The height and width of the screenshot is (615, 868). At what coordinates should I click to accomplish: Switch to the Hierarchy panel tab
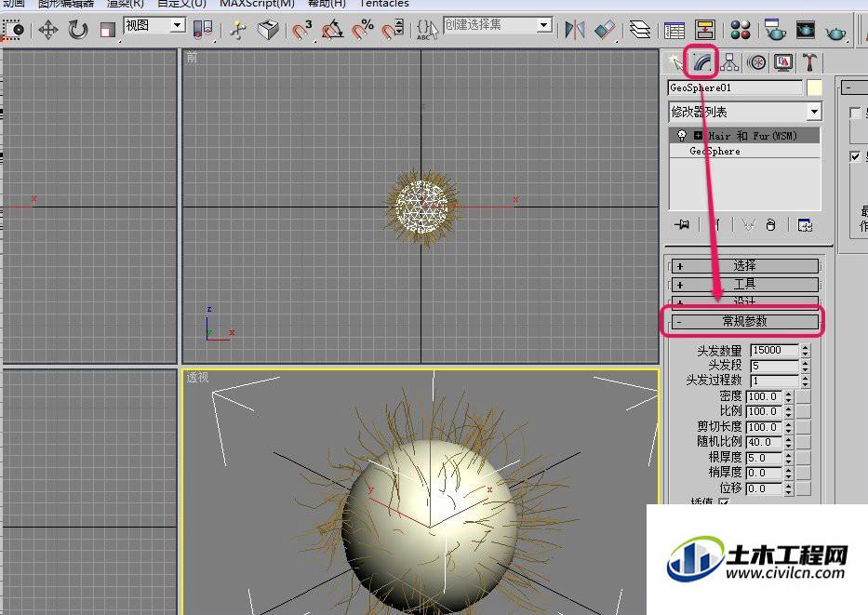pyautogui.click(x=729, y=62)
